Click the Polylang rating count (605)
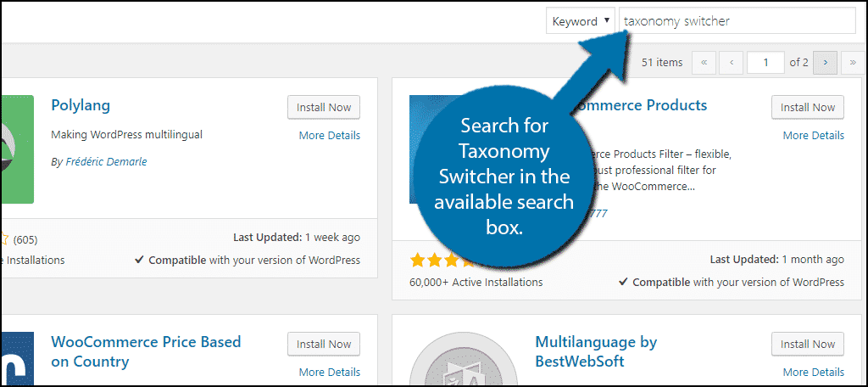The height and width of the screenshot is (387, 868). coord(25,240)
